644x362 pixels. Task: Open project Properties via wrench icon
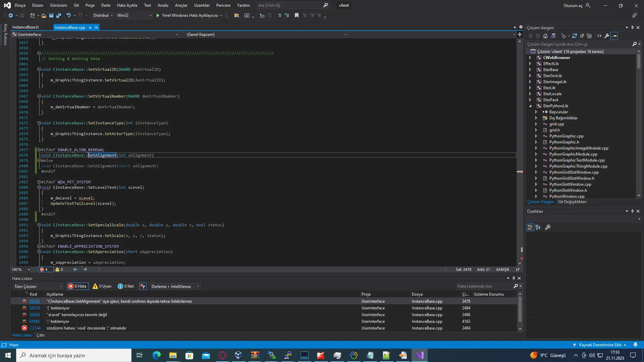point(607,36)
